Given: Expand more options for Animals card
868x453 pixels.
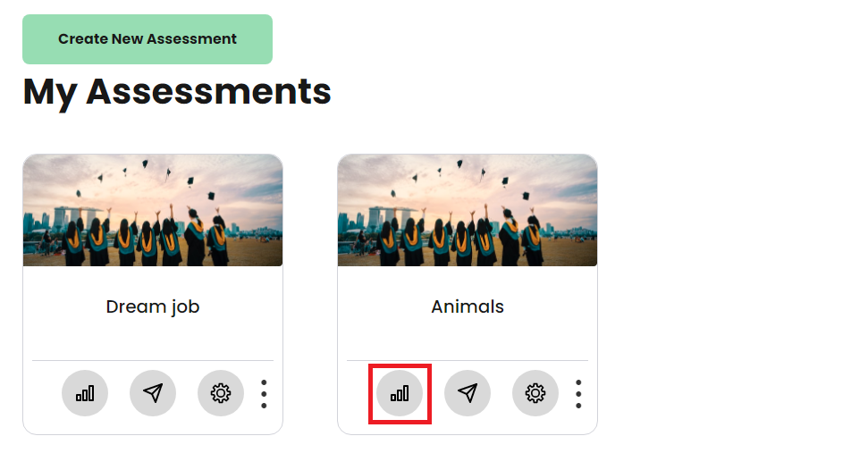Looking at the screenshot, I should click(x=578, y=394).
